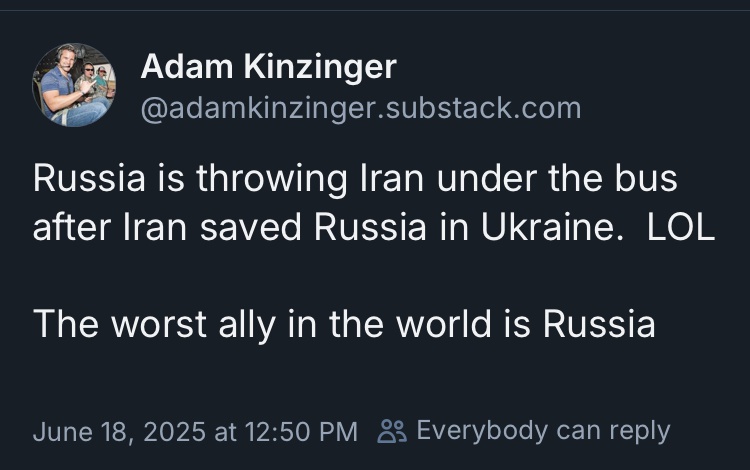Click the people icon beside reply settings
750x470 pixels.
(x=393, y=431)
